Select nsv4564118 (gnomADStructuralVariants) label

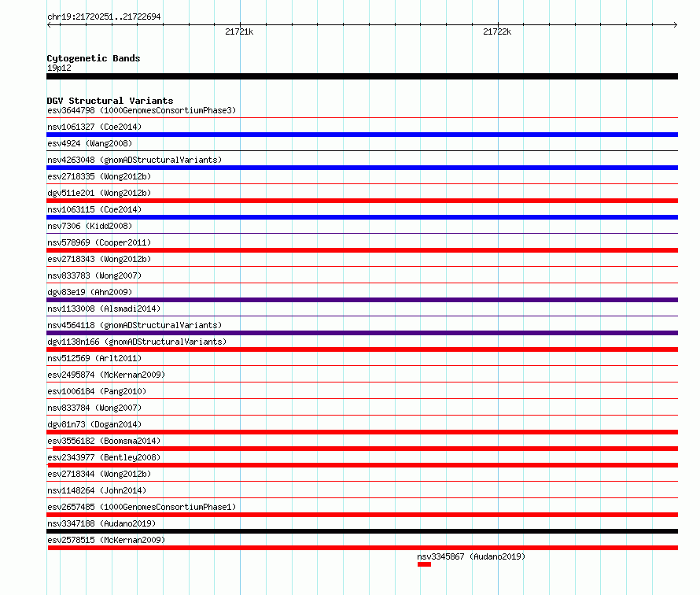click(x=134, y=325)
